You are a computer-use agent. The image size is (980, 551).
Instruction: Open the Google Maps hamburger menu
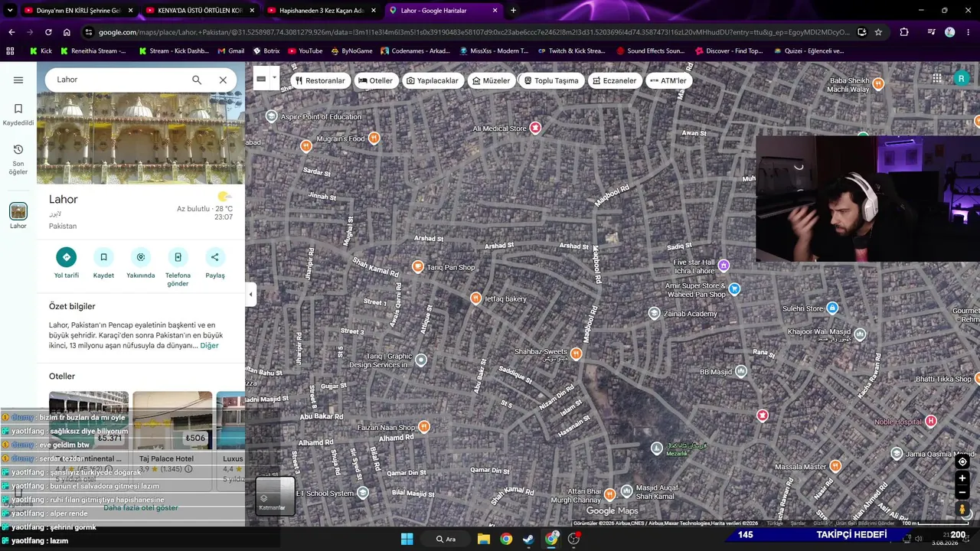(18, 80)
